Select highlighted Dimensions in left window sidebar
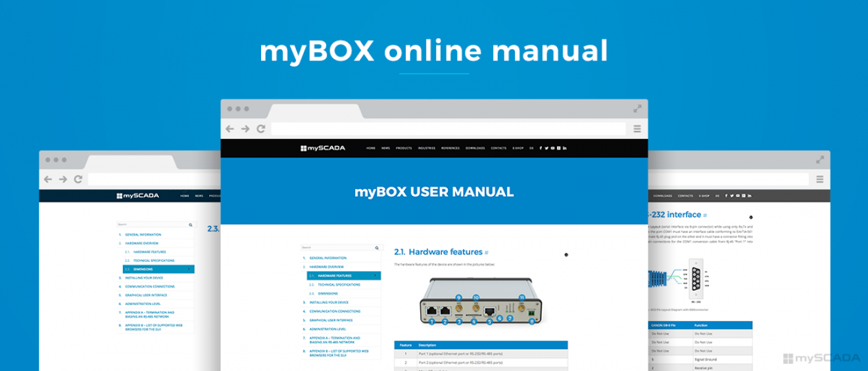 point(159,269)
